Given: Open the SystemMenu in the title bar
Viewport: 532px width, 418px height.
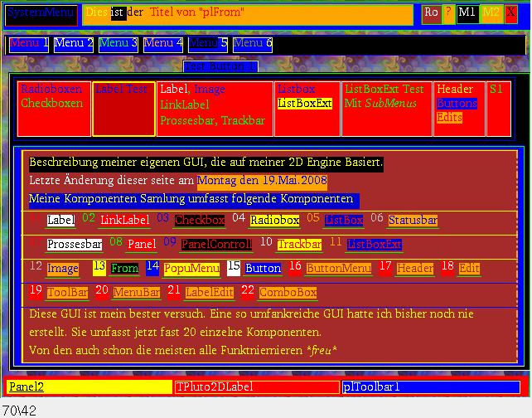Looking at the screenshot, I should 41,14.
